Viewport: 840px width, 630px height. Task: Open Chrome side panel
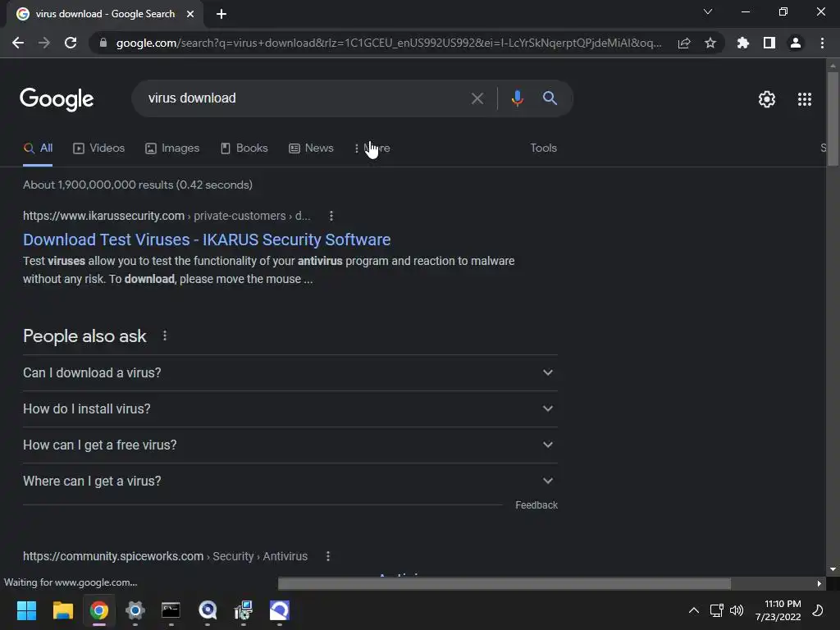click(x=769, y=43)
